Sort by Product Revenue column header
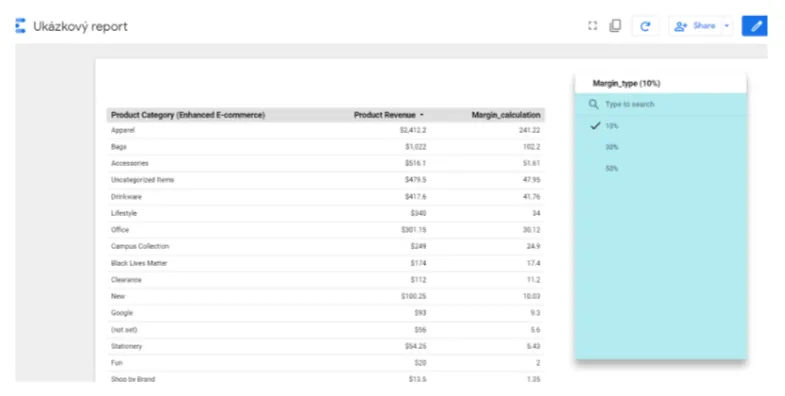This screenshot has height=396, width=785. pos(384,115)
